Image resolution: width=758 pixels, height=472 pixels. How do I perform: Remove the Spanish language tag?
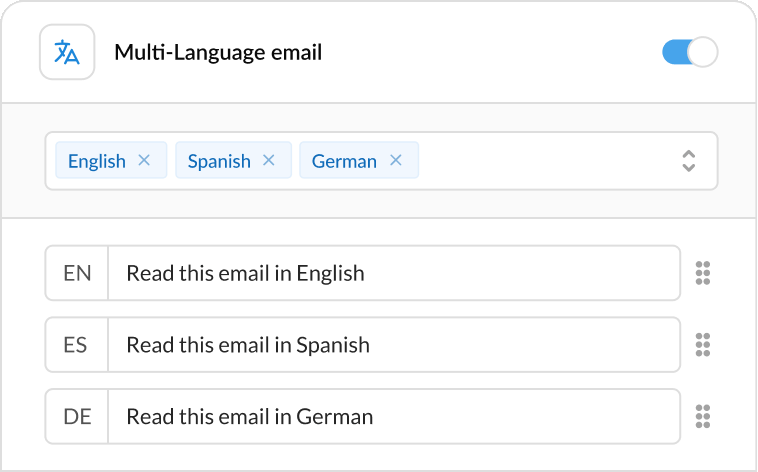[268, 160]
